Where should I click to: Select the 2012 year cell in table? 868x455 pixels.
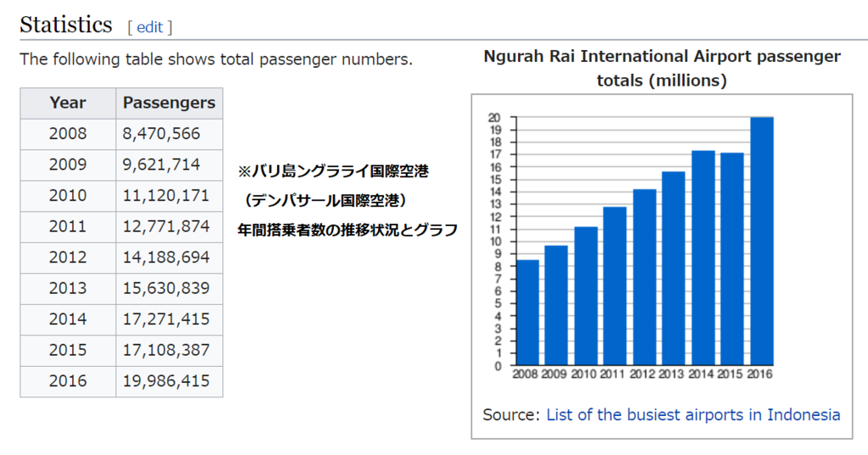click(68, 258)
